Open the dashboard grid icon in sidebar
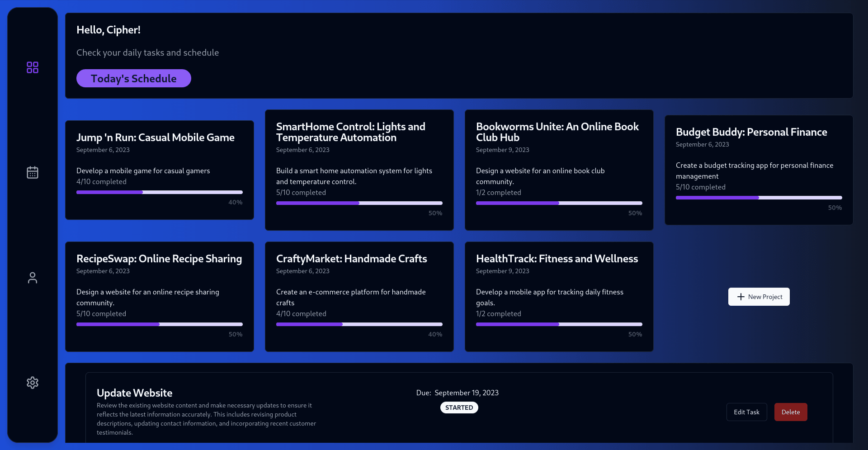Viewport: 868px width, 450px height. click(x=33, y=67)
